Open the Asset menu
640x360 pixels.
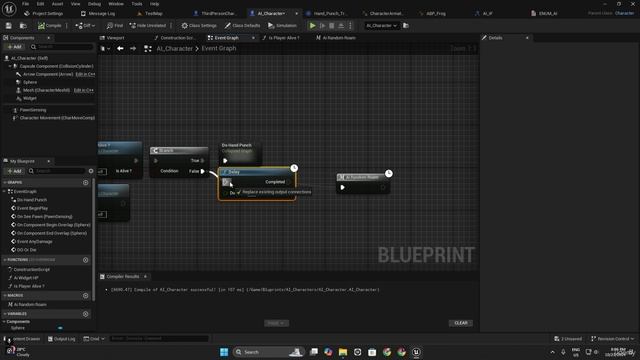[57, 4]
